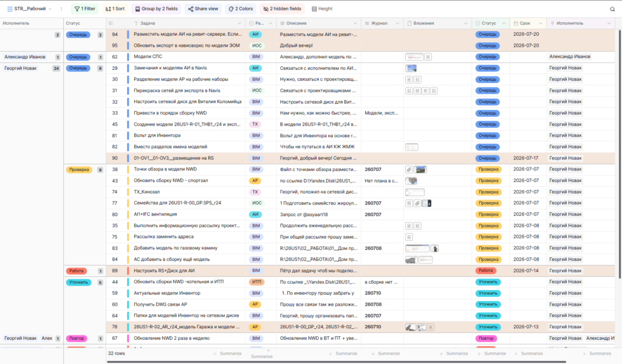Open the 1 Filter button

click(85, 8)
